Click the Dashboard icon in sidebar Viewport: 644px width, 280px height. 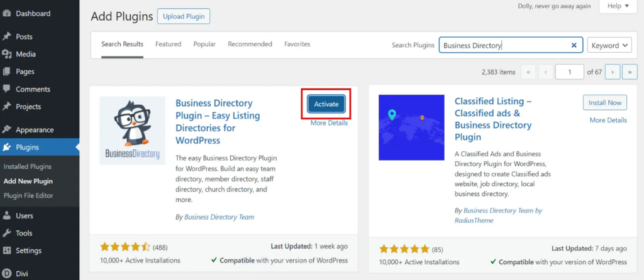(7, 13)
